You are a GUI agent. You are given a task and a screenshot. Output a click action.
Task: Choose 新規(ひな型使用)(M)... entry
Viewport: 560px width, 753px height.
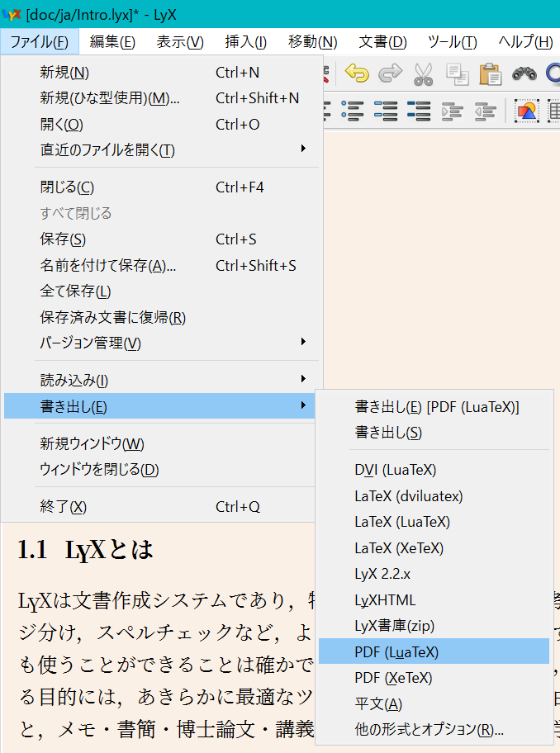coord(162,98)
